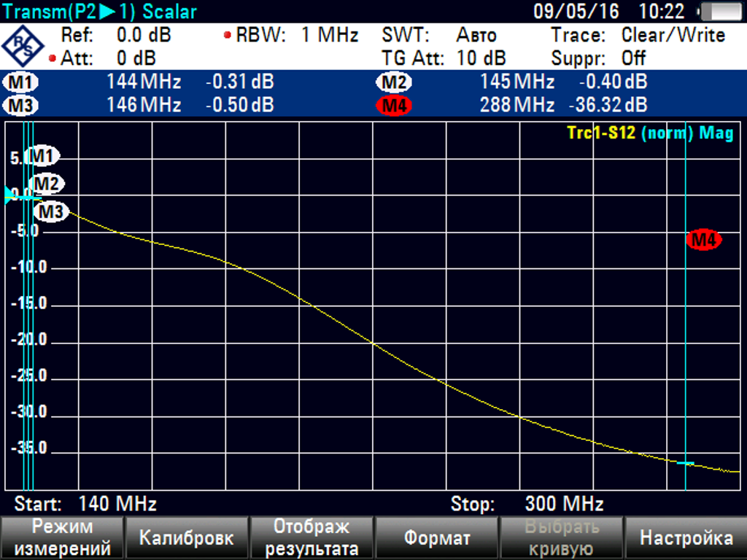This screenshot has height=560, width=747.
Task: Click the Stop 300 MHz frequency field
Action: 527,504
